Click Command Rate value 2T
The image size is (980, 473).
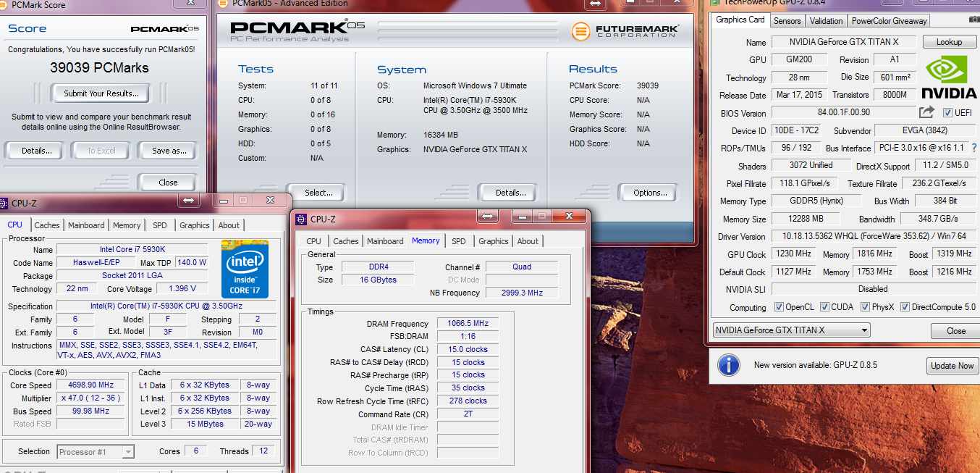[x=468, y=414]
